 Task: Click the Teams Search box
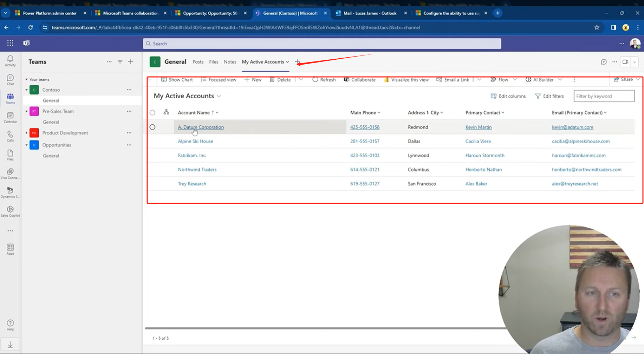coord(322,44)
